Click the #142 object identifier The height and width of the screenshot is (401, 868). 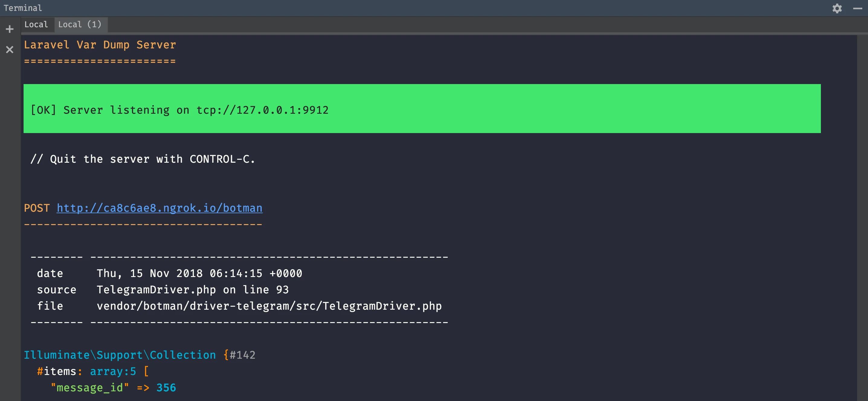(x=243, y=355)
